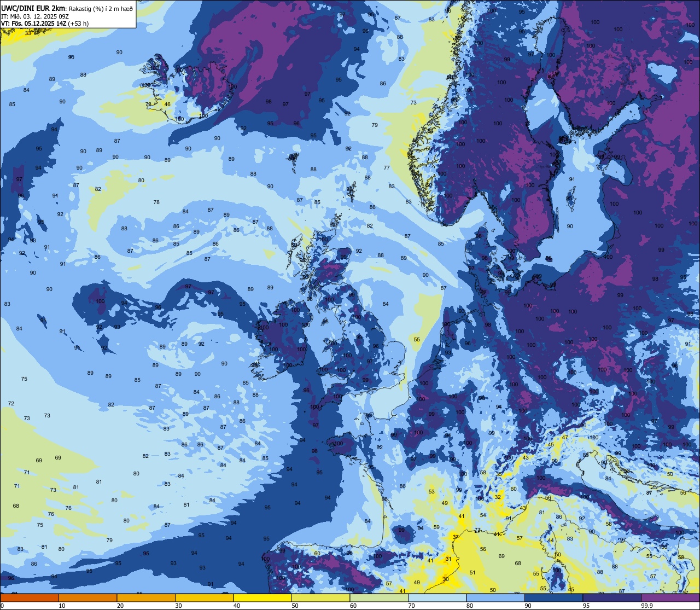Click the legend tick label 10

(x=62, y=606)
